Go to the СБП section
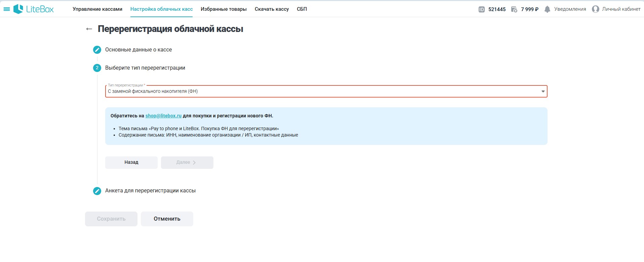Image resolution: width=644 pixels, height=262 pixels. click(x=301, y=9)
